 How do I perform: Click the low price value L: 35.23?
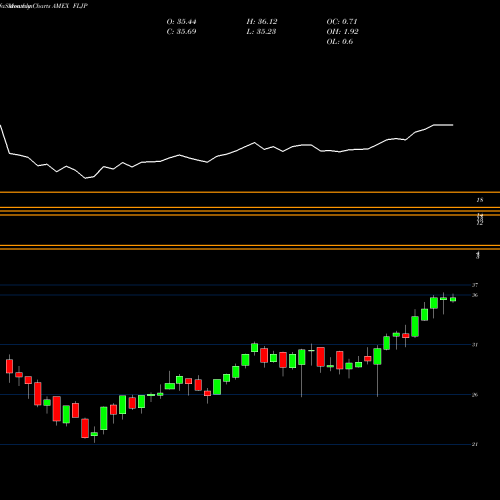pyautogui.click(x=261, y=32)
